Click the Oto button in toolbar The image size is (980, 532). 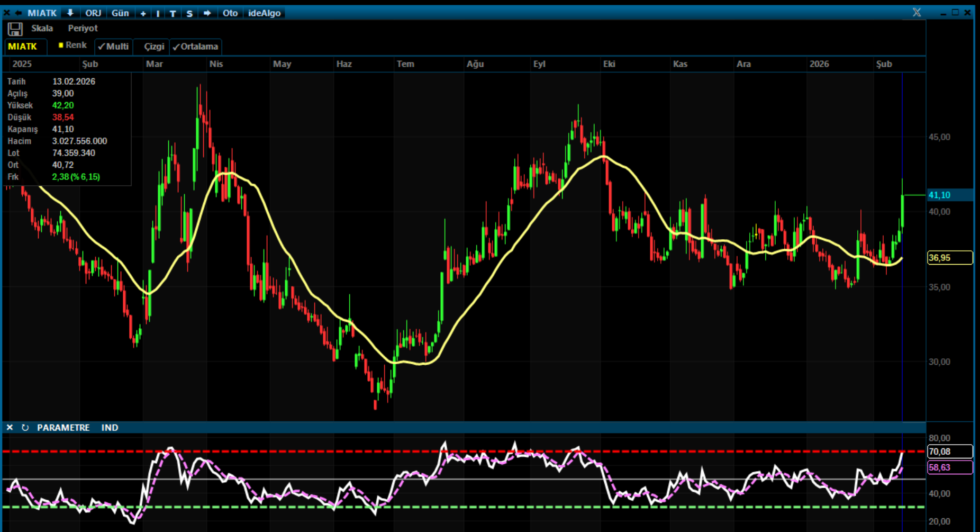point(230,13)
